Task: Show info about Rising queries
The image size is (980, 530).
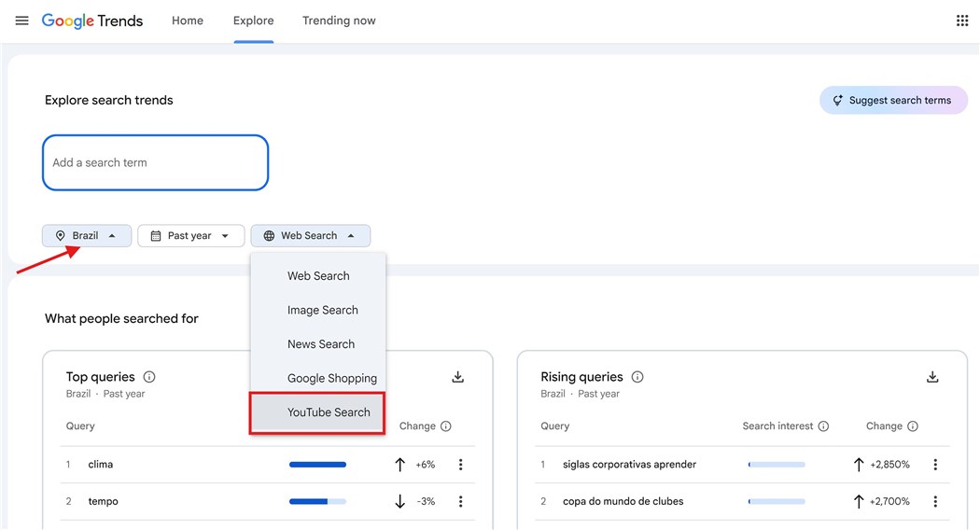Action: tap(637, 377)
